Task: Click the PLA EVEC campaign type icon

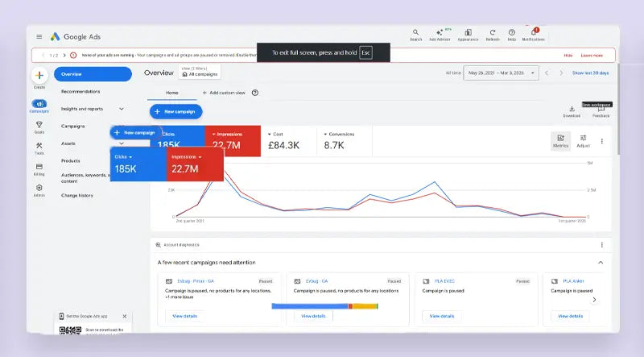Action: (x=426, y=281)
